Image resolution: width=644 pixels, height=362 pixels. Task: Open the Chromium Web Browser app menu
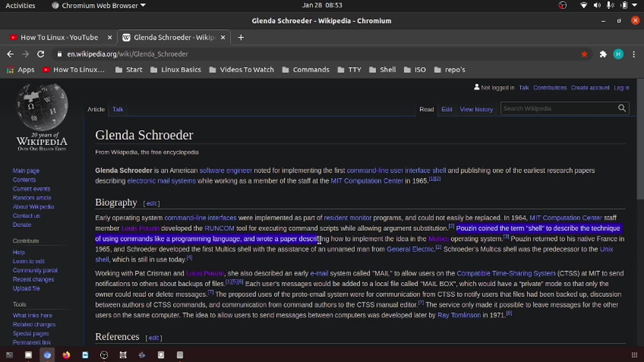tap(99, 6)
